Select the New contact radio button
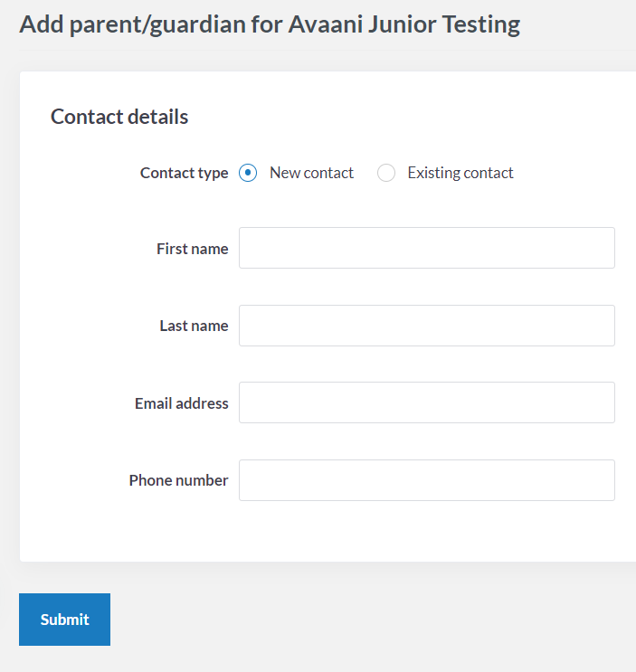Viewport: 636px width, 672px height. point(248,173)
